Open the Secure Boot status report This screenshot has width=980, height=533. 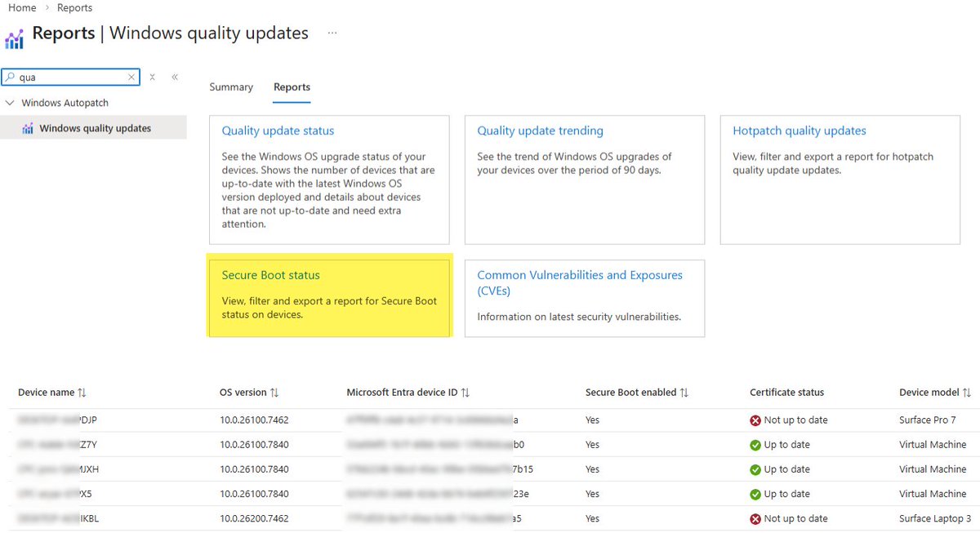[x=271, y=275]
